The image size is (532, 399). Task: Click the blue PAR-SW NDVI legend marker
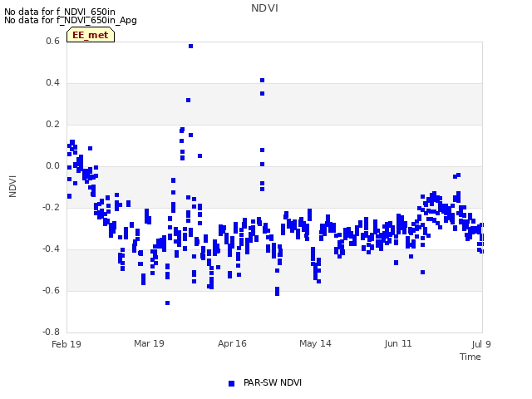point(231,383)
